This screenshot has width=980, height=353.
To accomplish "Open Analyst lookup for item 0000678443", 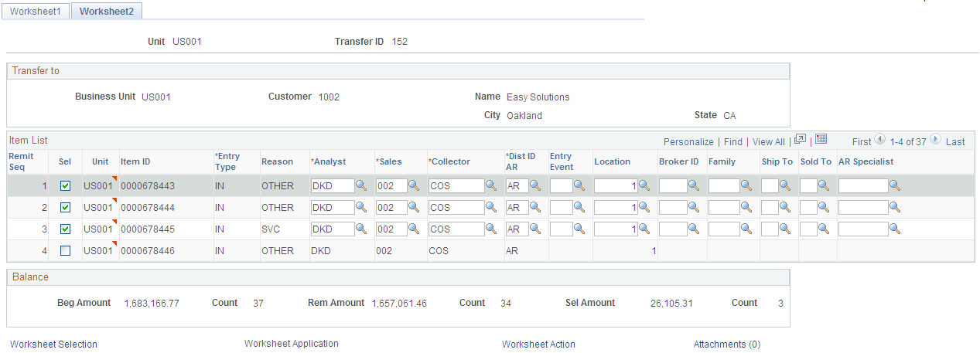I will click(x=361, y=185).
